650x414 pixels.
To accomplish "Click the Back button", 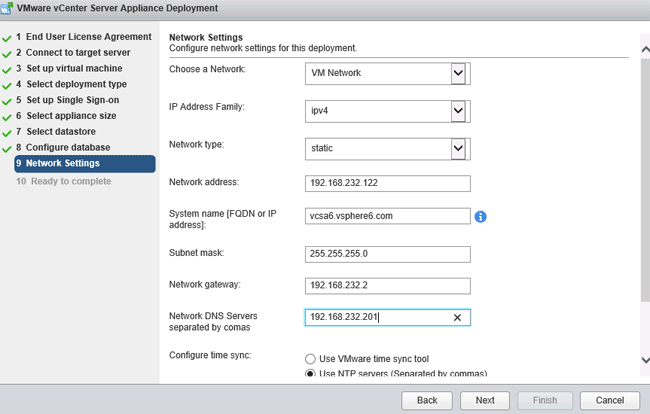I will (x=427, y=400).
